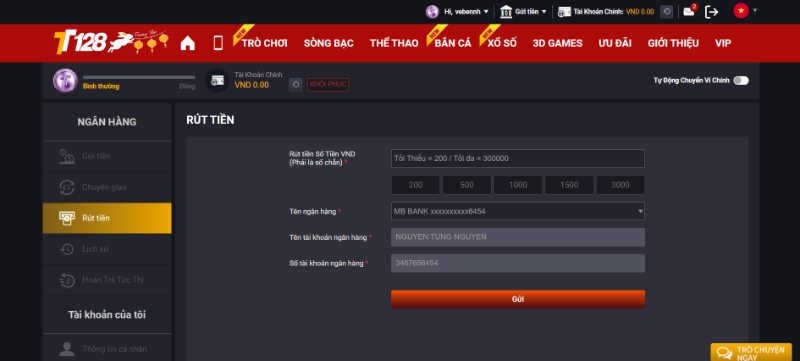Select the 500 quick amount button
The height and width of the screenshot is (361, 800).
(467, 185)
